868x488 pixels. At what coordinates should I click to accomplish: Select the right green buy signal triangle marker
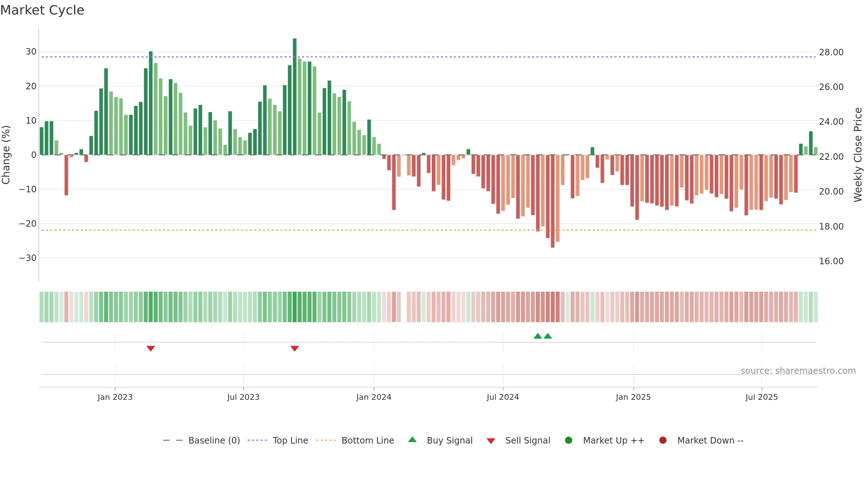pyautogui.click(x=548, y=336)
